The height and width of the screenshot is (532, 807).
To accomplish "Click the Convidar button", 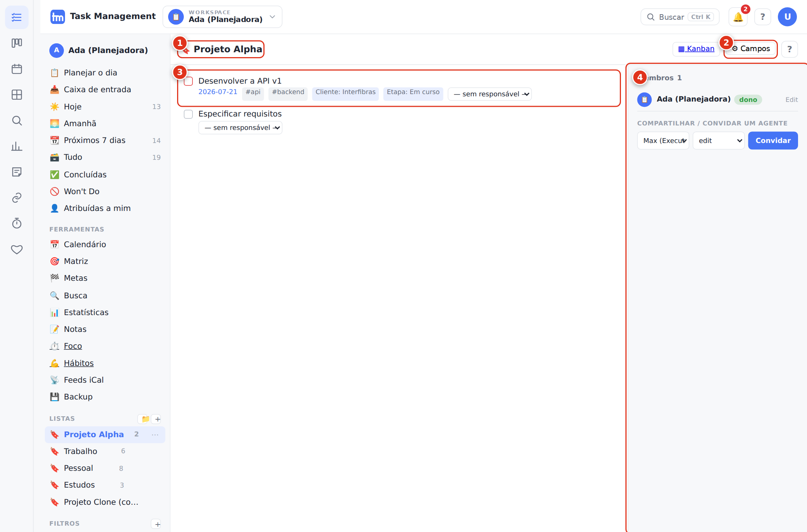I will click(773, 141).
